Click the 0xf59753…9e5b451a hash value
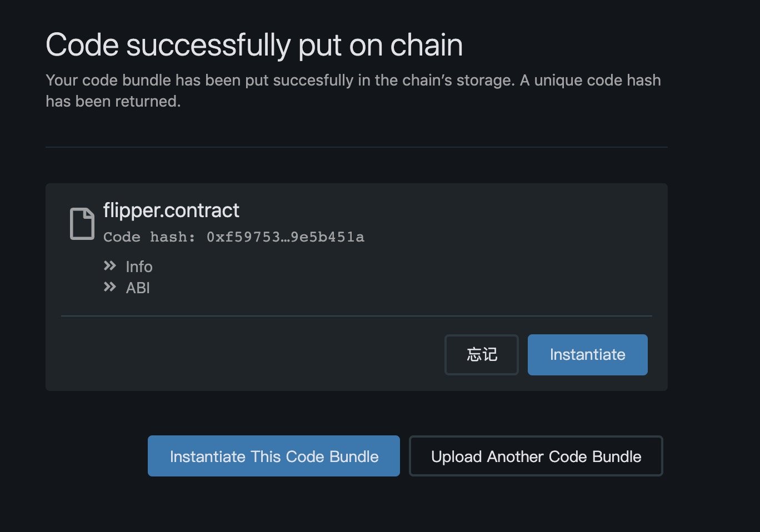Viewport: 760px width, 532px height. tap(286, 237)
